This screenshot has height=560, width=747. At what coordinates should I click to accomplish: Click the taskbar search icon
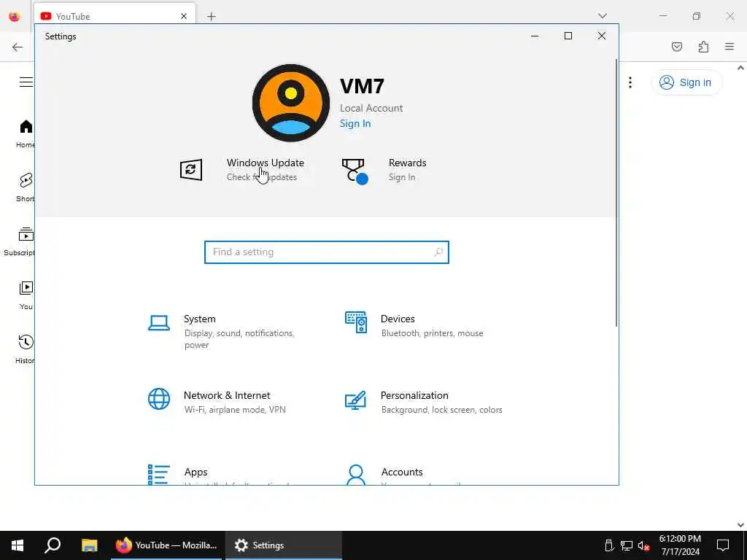(53, 545)
